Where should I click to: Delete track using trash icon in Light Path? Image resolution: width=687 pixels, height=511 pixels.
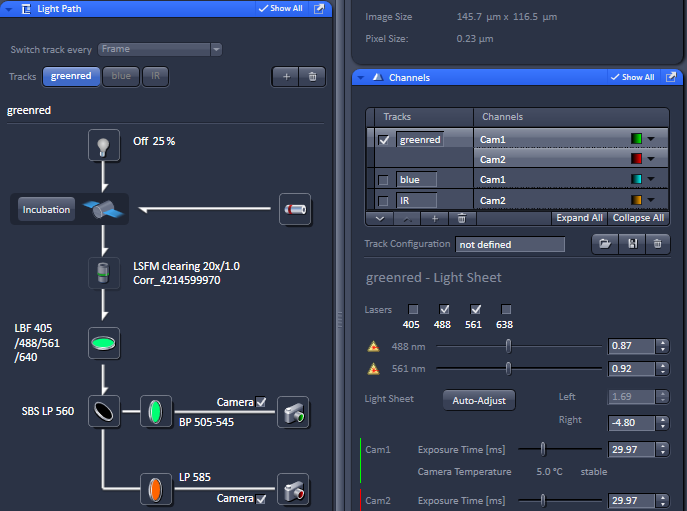point(312,76)
